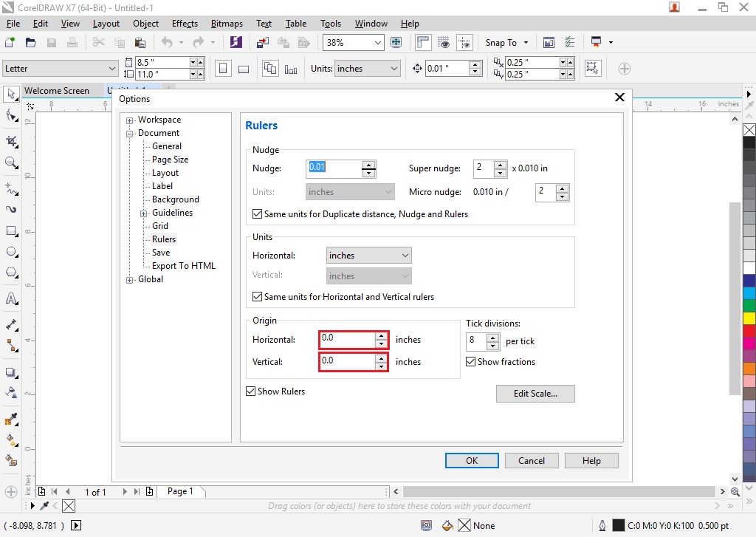Select the Polygon tool
756x537 pixels.
[11, 273]
